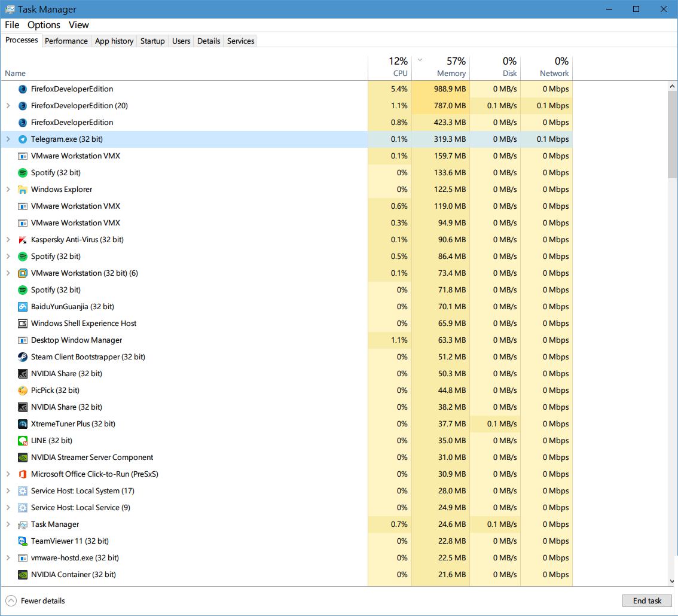Click the LINE process icon
The width and height of the screenshot is (678, 616).
pyautogui.click(x=23, y=441)
